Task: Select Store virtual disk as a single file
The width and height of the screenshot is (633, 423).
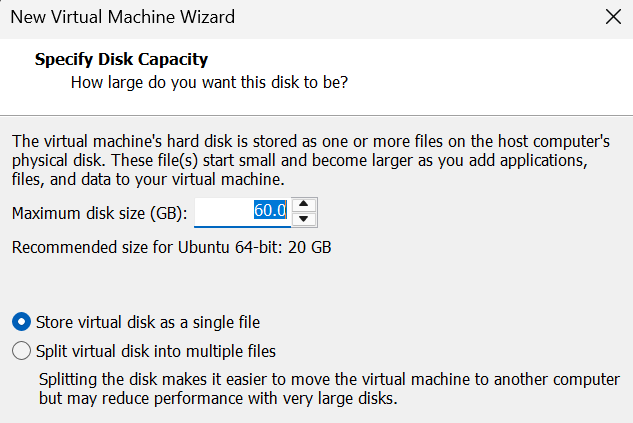Action: tap(21, 322)
